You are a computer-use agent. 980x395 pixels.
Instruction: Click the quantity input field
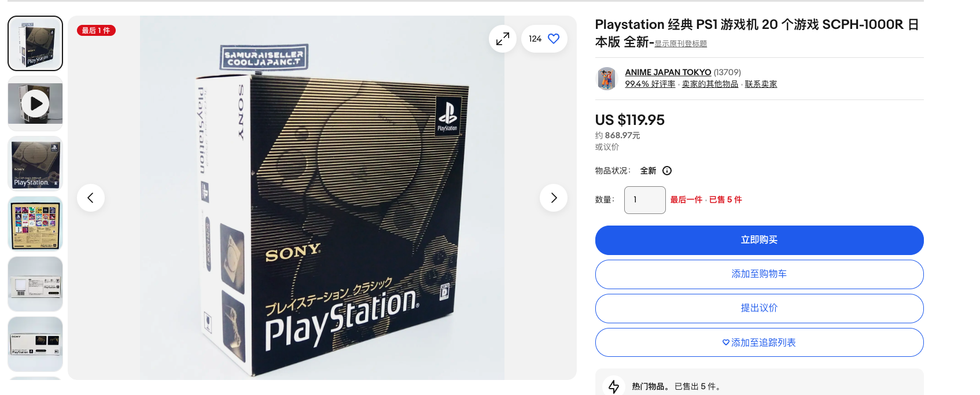[x=645, y=200]
